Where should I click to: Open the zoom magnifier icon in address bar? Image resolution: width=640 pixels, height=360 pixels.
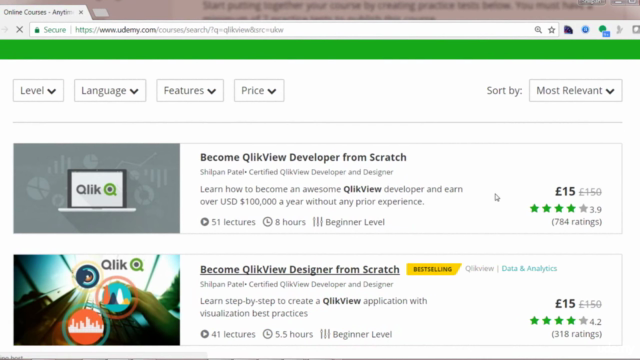click(538, 30)
